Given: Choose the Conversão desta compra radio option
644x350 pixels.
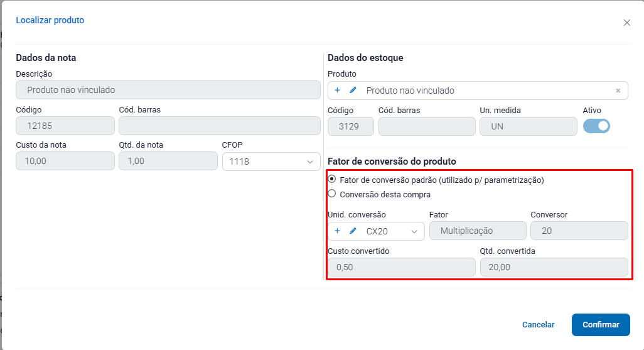Looking at the screenshot, I should point(332,194).
